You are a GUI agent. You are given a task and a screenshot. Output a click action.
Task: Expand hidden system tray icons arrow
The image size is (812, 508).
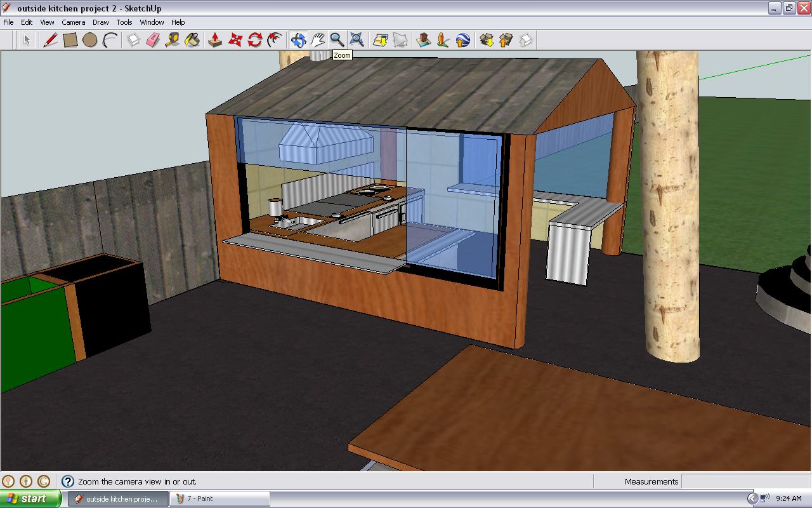pos(752,498)
